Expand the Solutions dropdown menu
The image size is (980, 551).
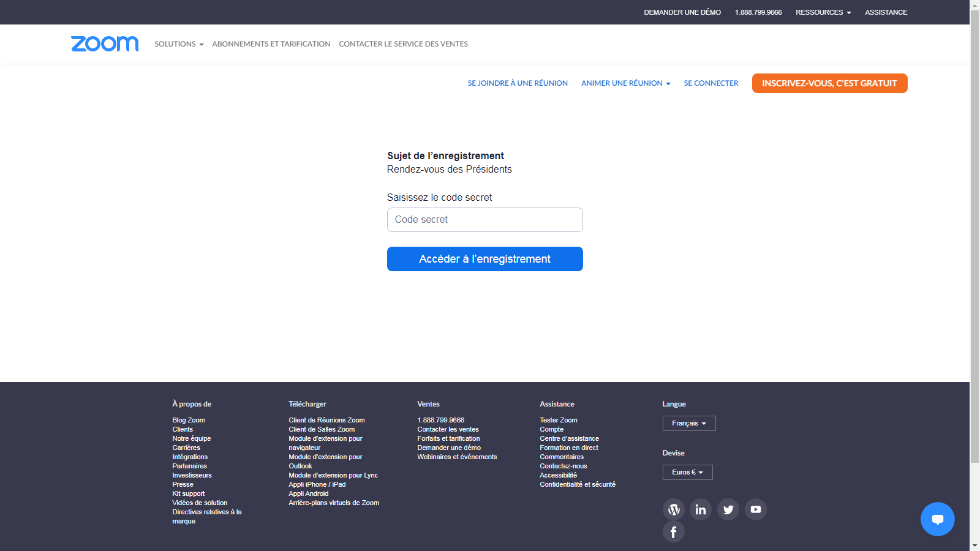[179, 44]
